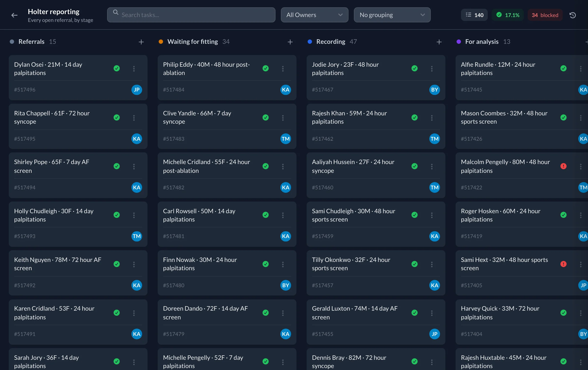The image size is (588, 370).
Task: Click the purple For analysis dot
Action: (x=459, y=42)
